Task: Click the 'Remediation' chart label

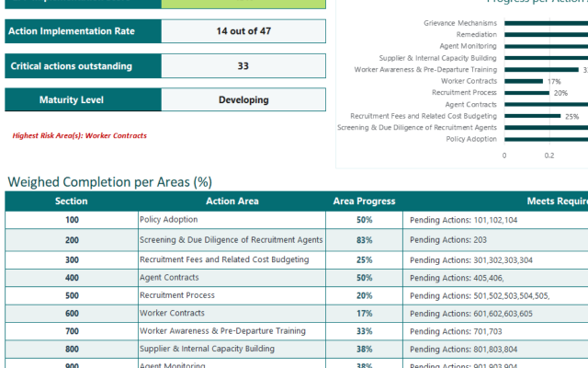Action: point(476,35)
